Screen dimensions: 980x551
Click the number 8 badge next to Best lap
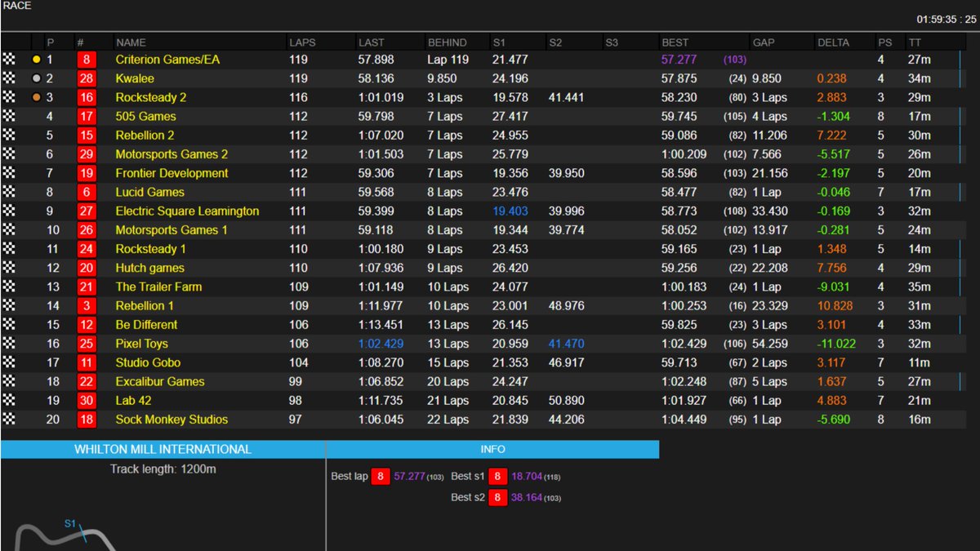coord(381,476)
